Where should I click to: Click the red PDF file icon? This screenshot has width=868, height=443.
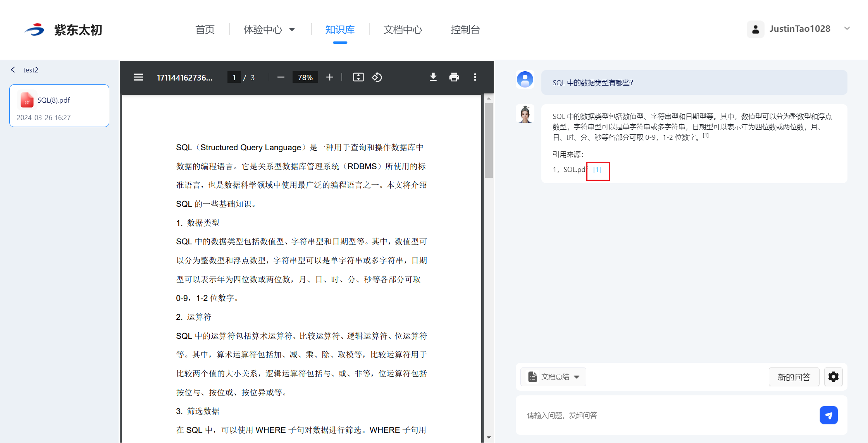coord(27,100)
